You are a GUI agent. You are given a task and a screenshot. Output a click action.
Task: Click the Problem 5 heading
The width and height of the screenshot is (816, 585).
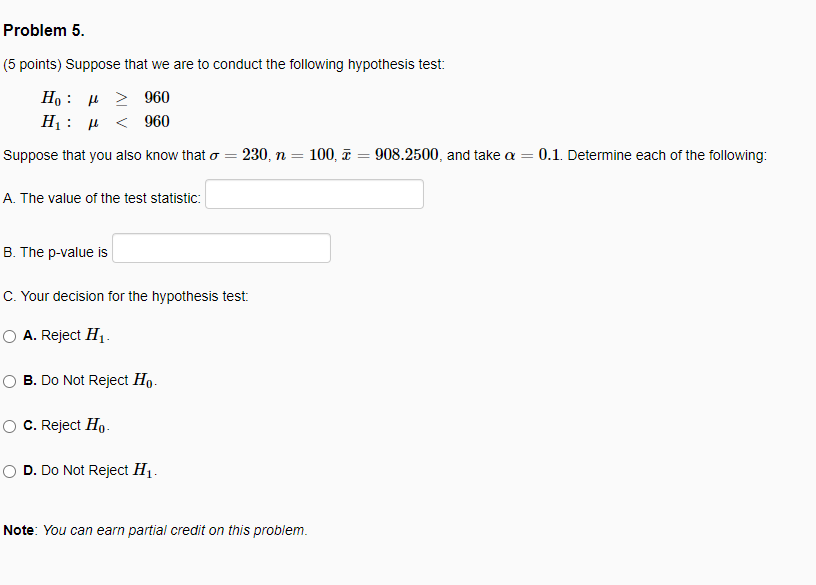pos(44,30)
